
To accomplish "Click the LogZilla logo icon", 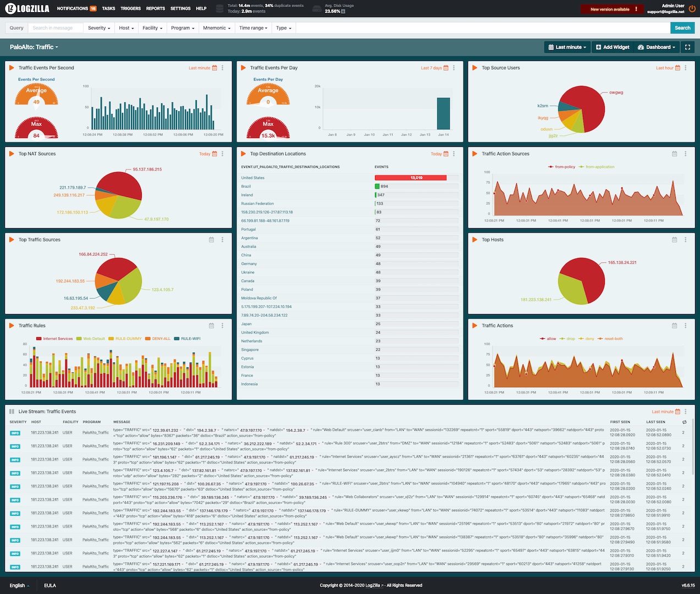I will pyautogui.click(x=11, y=8).
